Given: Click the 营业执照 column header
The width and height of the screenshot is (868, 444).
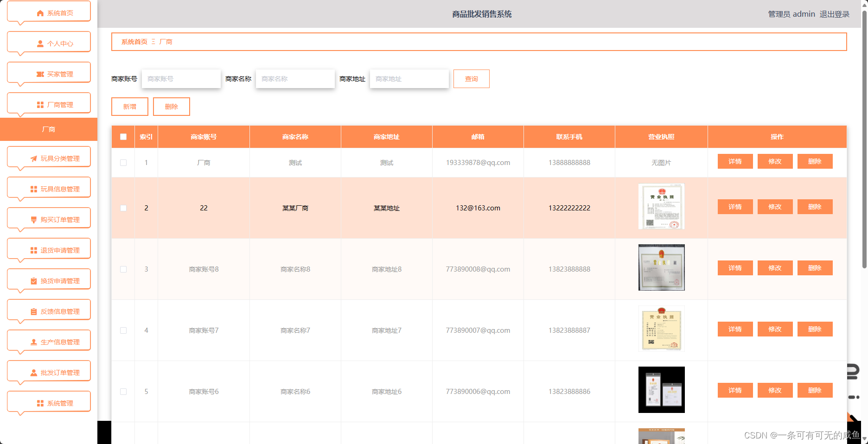Looking at the screenshot, I should 661,137.
